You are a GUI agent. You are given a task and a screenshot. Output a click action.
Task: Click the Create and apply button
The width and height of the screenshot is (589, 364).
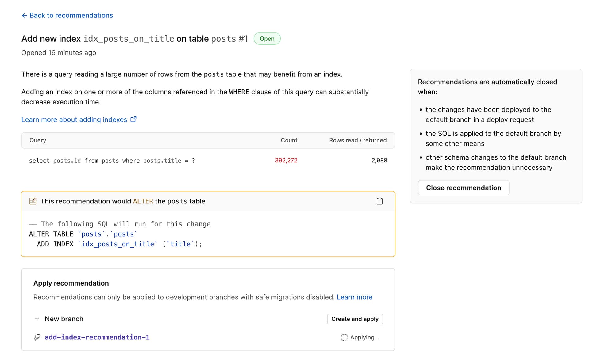pyautogui.click(x=355, y=319)
